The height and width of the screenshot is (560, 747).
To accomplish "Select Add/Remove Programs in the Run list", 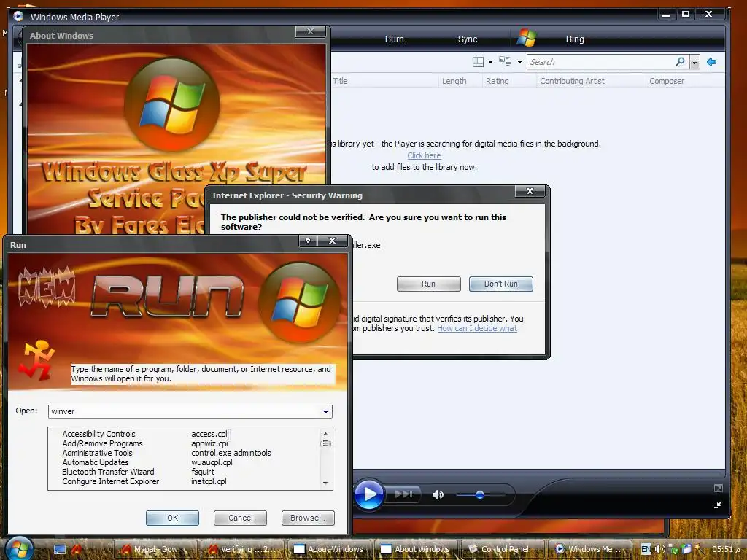I will click(x=102, y=443).
